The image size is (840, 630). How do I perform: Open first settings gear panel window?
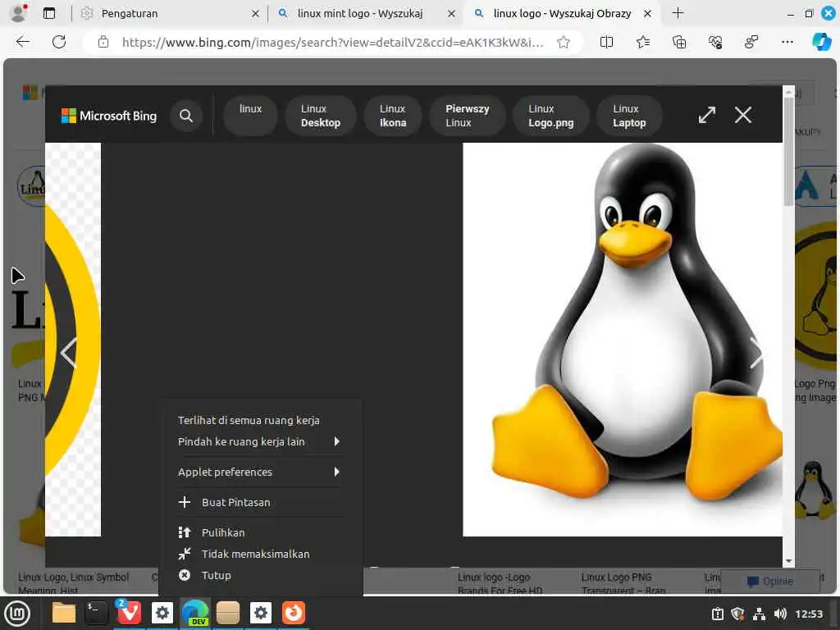point(162,613)
